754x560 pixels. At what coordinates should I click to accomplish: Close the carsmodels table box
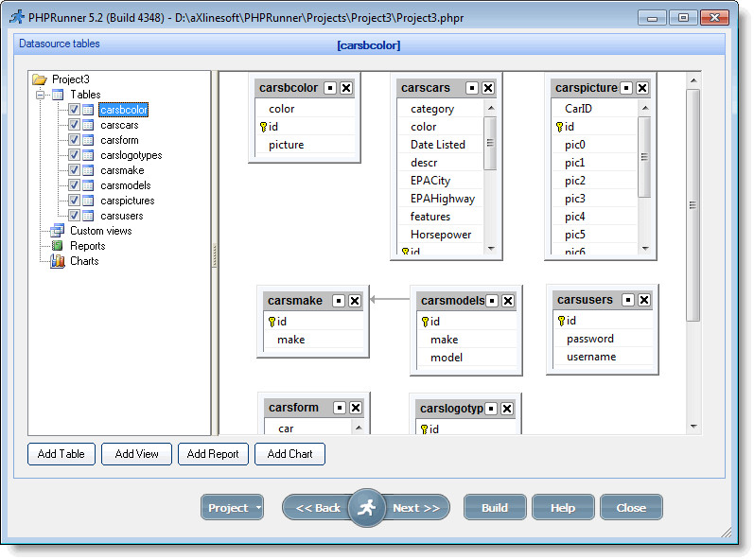click(x=508, y=301)
